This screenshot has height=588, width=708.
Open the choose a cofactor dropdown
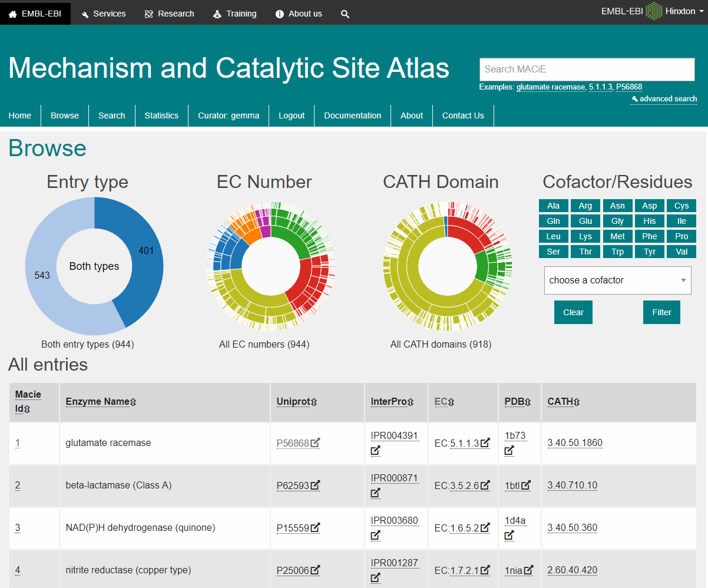617,280
